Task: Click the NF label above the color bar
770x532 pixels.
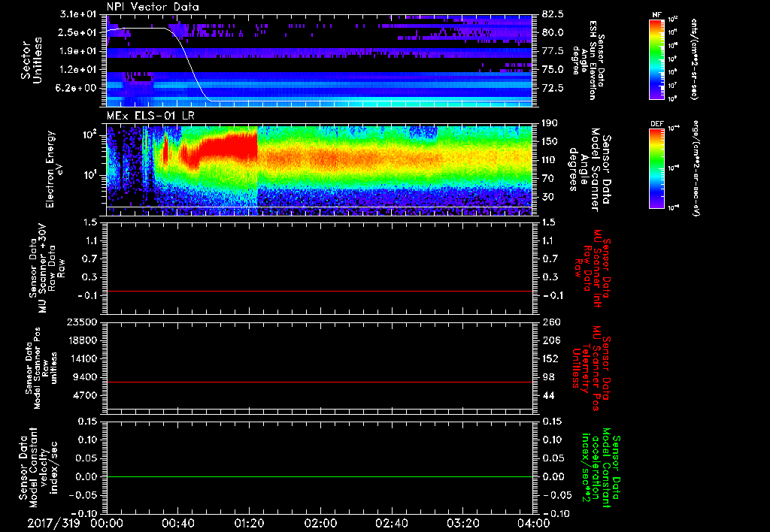Action: [656, 15]
